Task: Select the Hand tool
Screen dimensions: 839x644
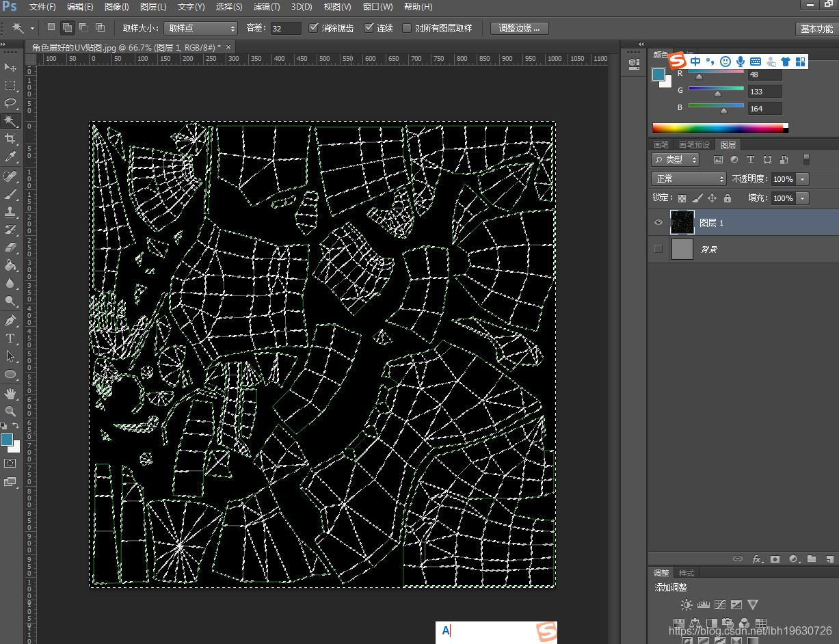Action: [10, 393]
